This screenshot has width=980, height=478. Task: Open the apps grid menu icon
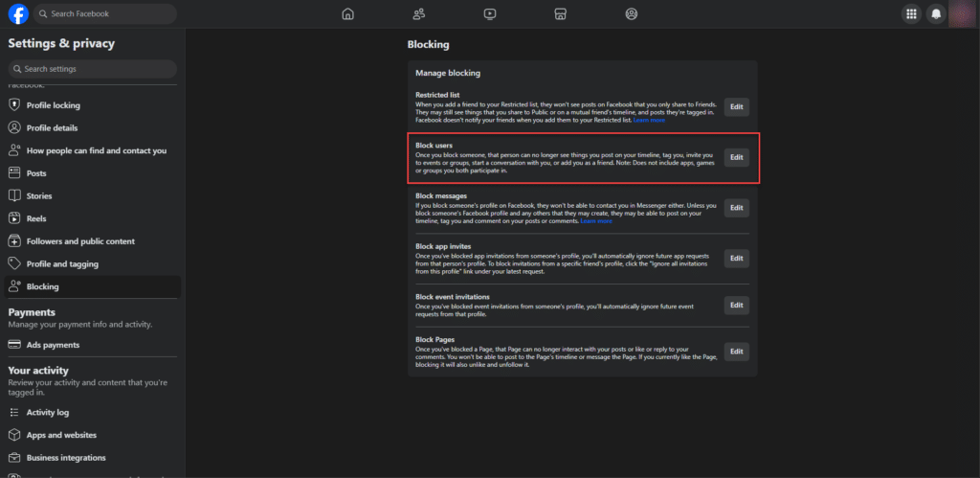pos(910,13)
